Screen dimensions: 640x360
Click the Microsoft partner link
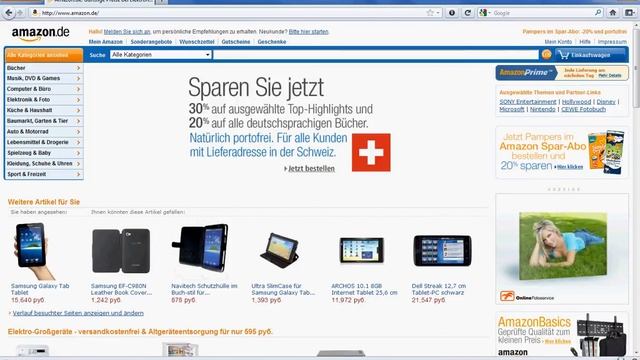[x=512, y=109]
